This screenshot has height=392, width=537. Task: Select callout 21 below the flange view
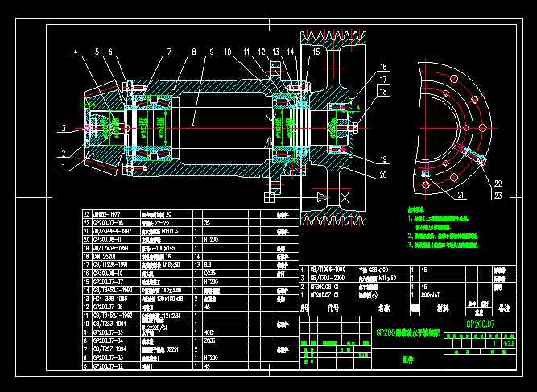point(461,195)
